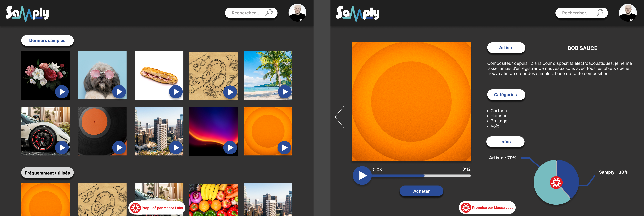
Task: Play the white sports car sample
Action: coord(62,148)
